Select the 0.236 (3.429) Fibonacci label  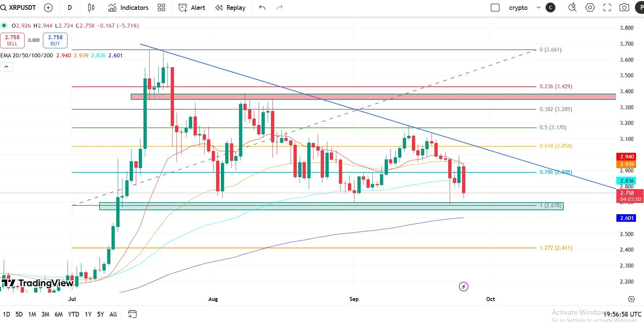[556, 86]
